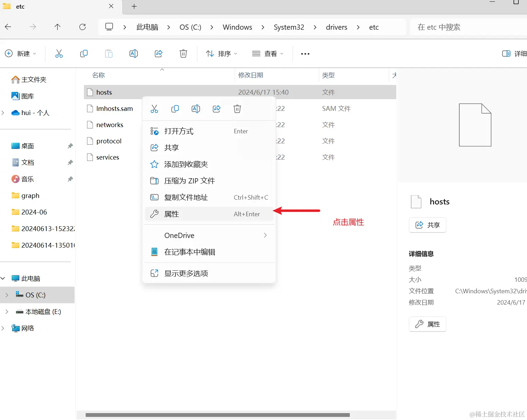The image size is (527, 420).
Task: Select the lmhosts.sam file
Action: (114, 108)
